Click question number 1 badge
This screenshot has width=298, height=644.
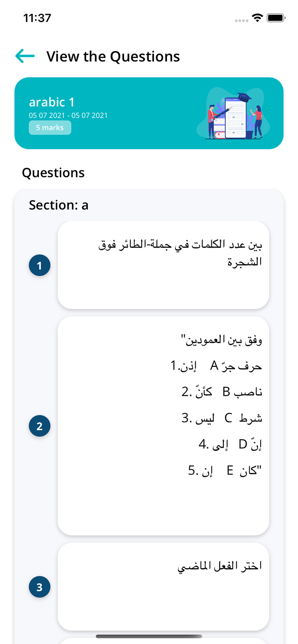click(39, 265)
